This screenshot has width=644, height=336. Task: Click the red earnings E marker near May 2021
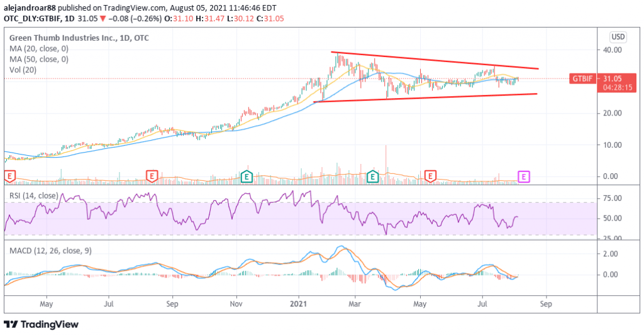(x=430, y=177)
